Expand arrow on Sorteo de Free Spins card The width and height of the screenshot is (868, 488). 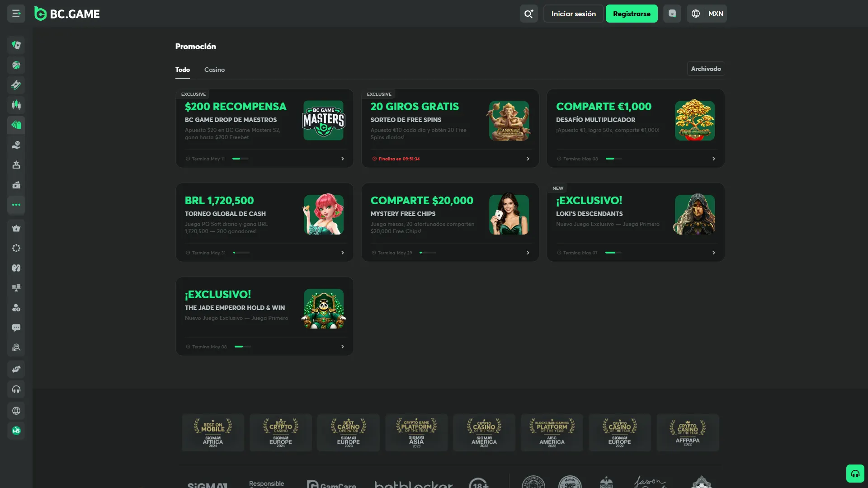(528, 159)
